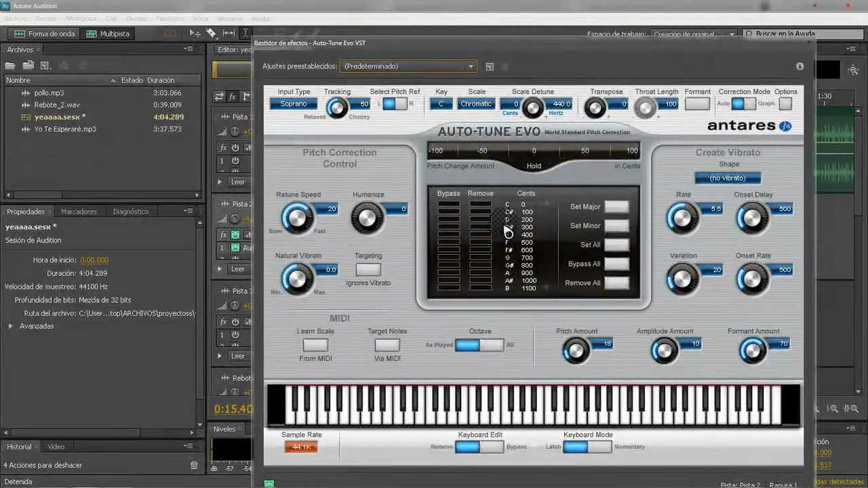This screenshot has height=488, width=868.
Task: Click the Multipista view icon
Action: click(92, 33)
